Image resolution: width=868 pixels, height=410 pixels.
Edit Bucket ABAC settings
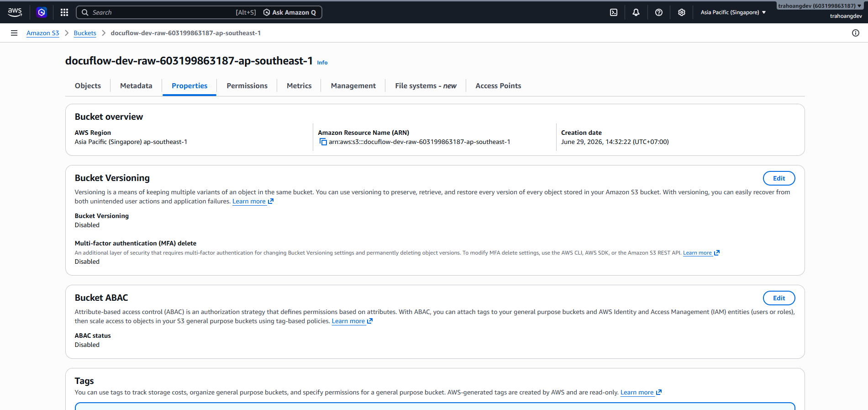779,298
